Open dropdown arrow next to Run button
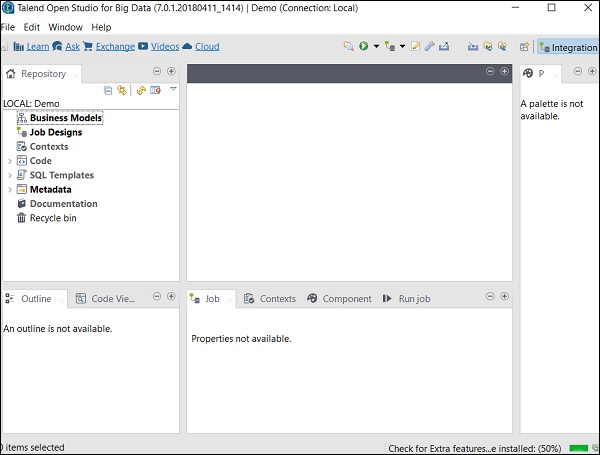Image resolution: width=600 pixels, height=455 pixels. coord(376,47)
